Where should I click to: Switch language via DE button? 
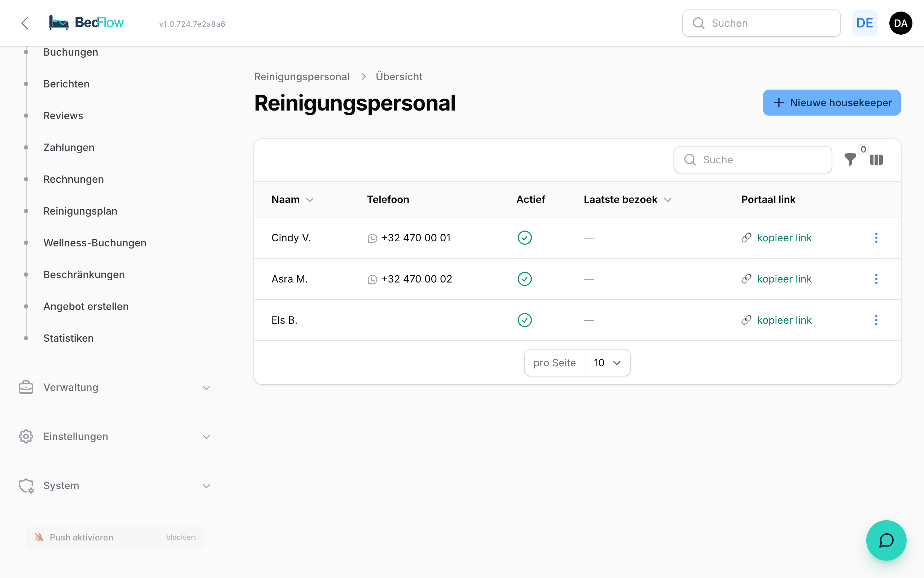pyautogui.click(x=864, y=23)
